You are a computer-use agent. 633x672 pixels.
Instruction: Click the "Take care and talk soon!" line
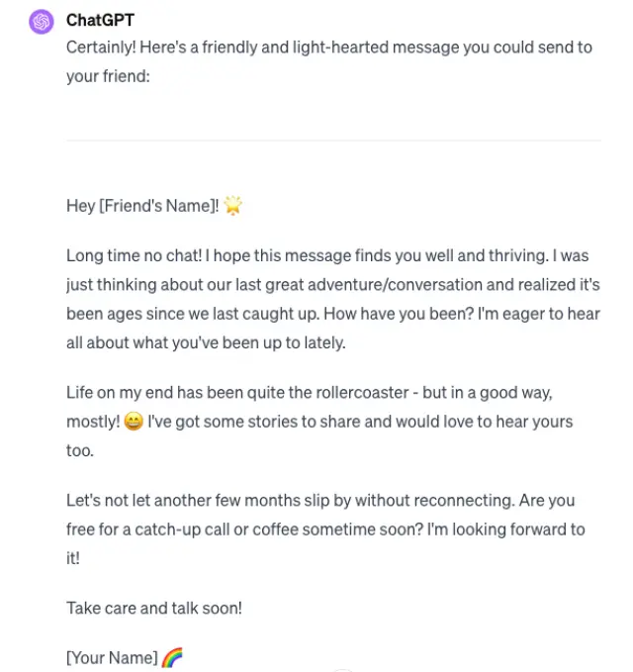click(x=154, y=608)
